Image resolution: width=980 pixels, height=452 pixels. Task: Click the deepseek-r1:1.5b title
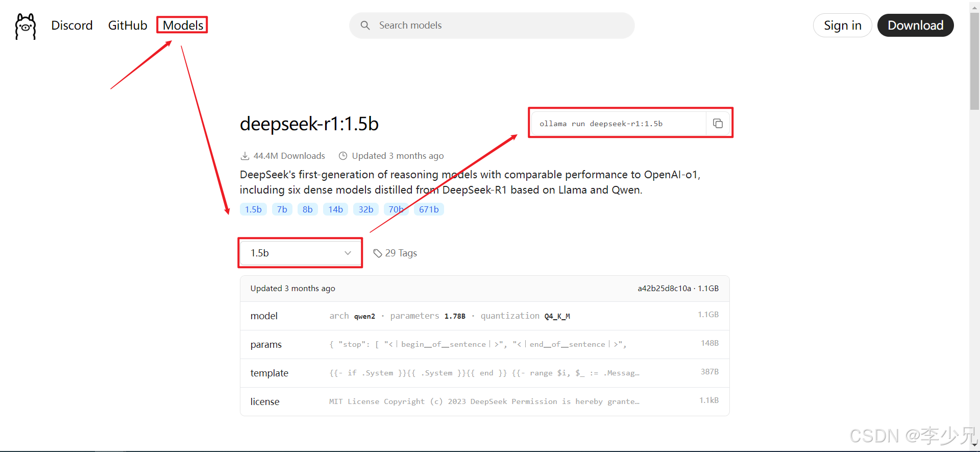[x=309, y=124]
